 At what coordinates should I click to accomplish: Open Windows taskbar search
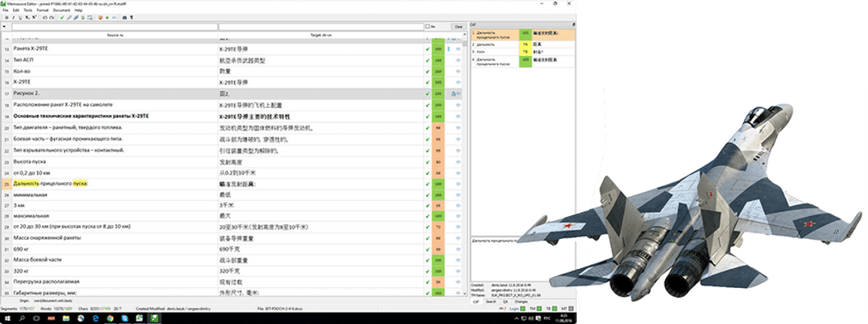22,318
